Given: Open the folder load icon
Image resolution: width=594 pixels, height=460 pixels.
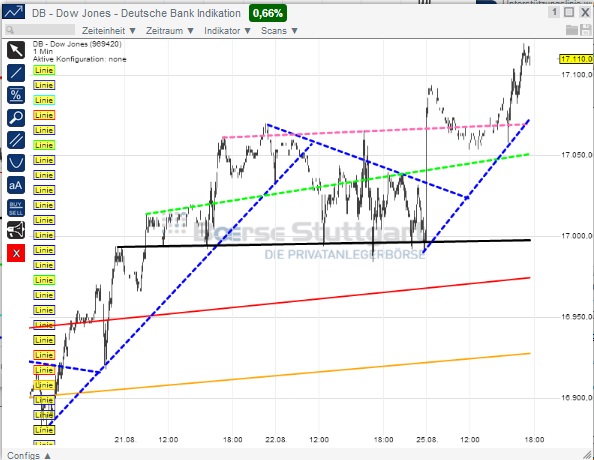Looking at the screenshot, I should coord(572,30).
